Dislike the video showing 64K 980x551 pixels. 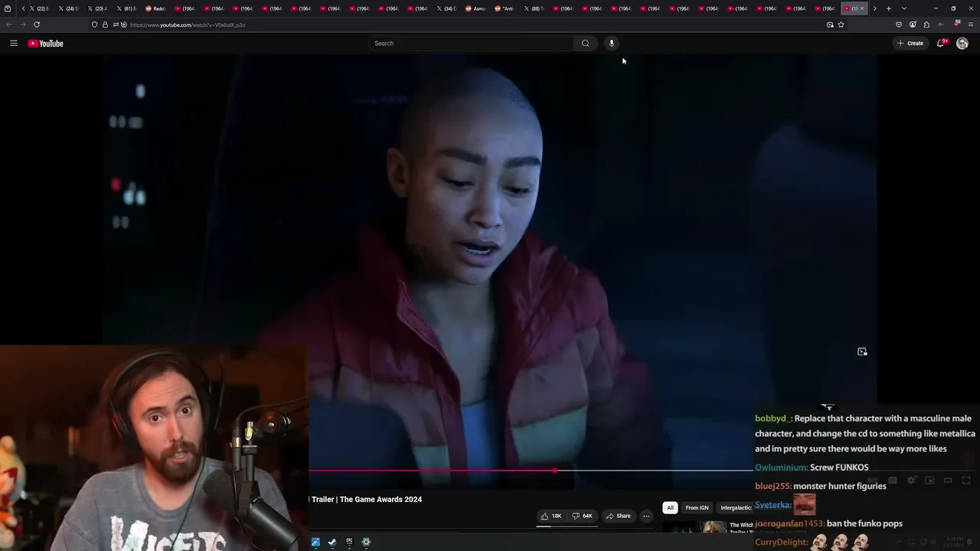[583, 516]
